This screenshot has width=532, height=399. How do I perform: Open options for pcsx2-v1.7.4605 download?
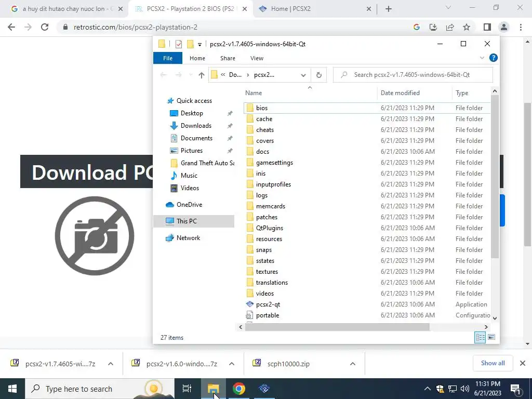pyautogui.click(x=111, y=364)
